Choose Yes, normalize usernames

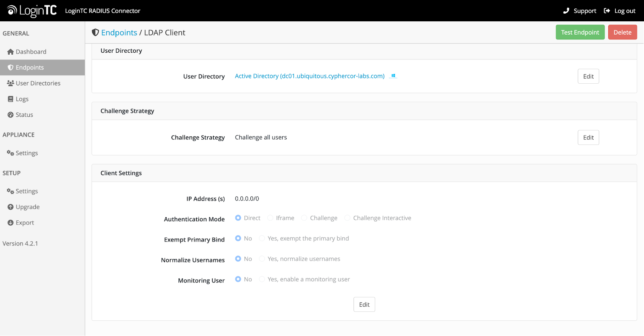point(262,259)
